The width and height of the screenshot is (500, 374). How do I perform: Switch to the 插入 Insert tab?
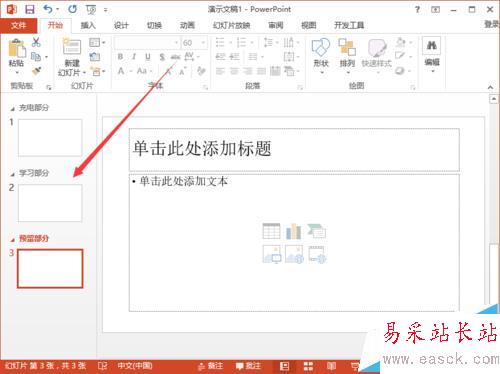tap(88, 25)
